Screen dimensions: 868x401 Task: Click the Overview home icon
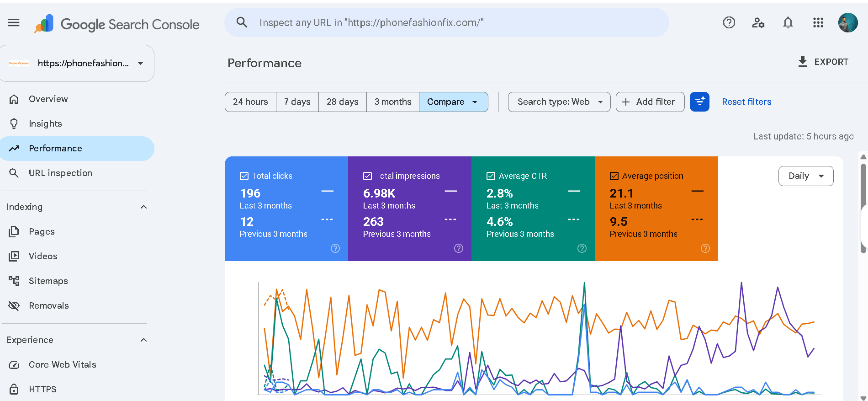coord(14,99)
